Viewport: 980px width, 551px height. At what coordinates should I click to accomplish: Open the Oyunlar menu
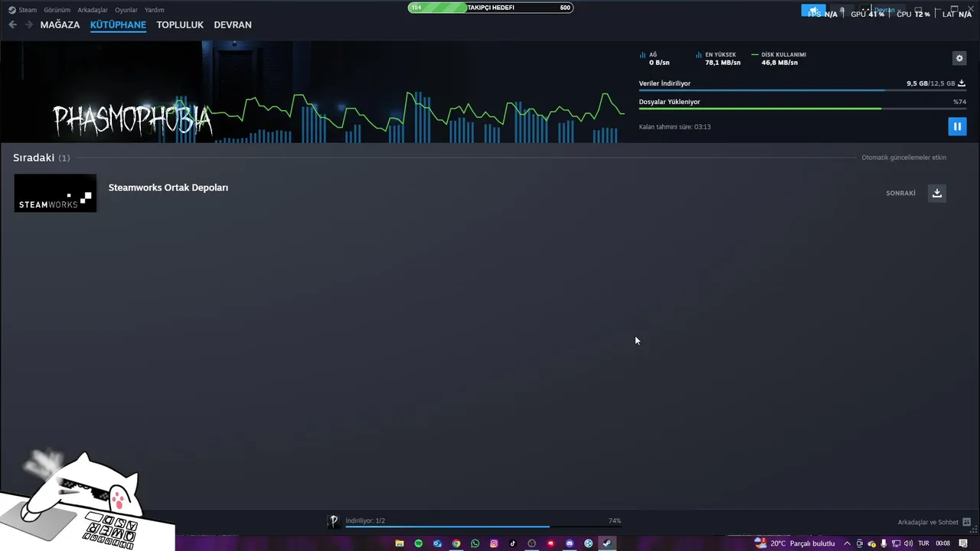(x=126, y=10)
